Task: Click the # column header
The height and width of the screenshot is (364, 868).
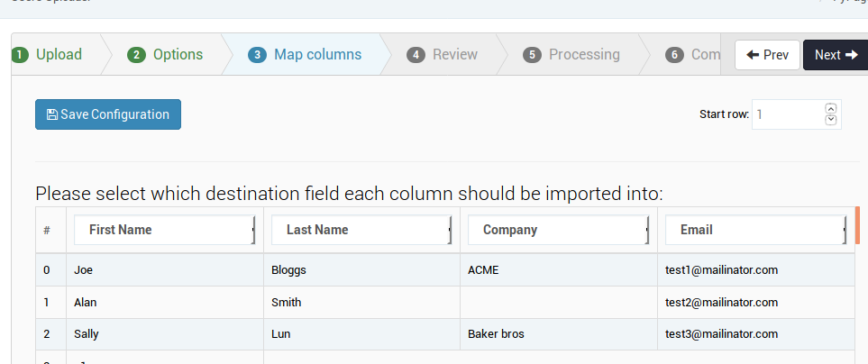Action: click(x=51, y=230)
